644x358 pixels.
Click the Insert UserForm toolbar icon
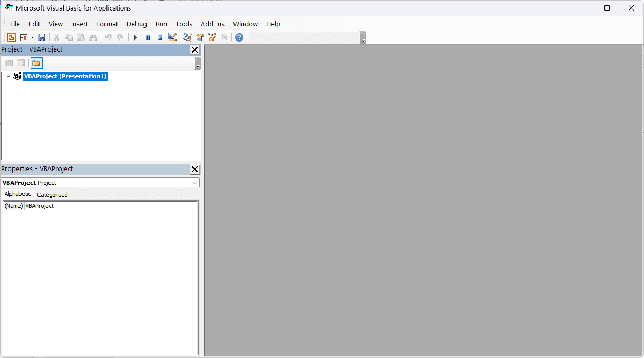click(24, 37)
